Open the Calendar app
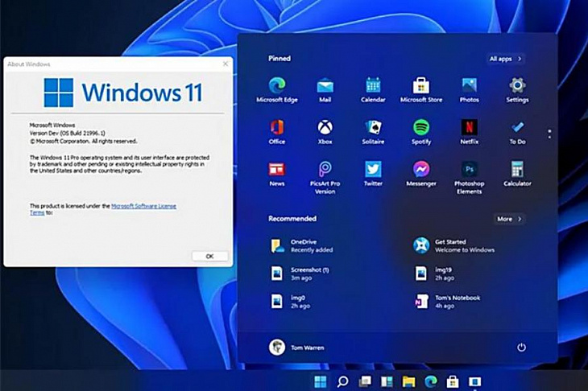This screenshot has height=391, width=588. 373,90
